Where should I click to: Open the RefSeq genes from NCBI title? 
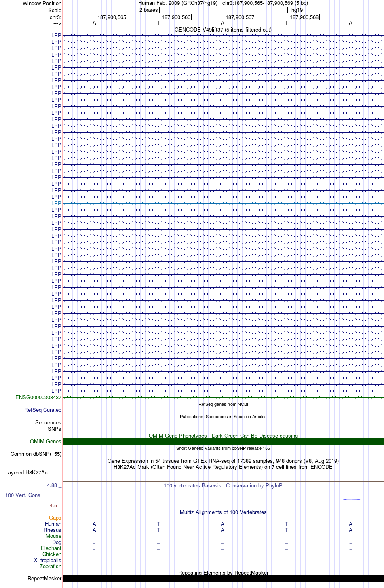coord(223,404)
